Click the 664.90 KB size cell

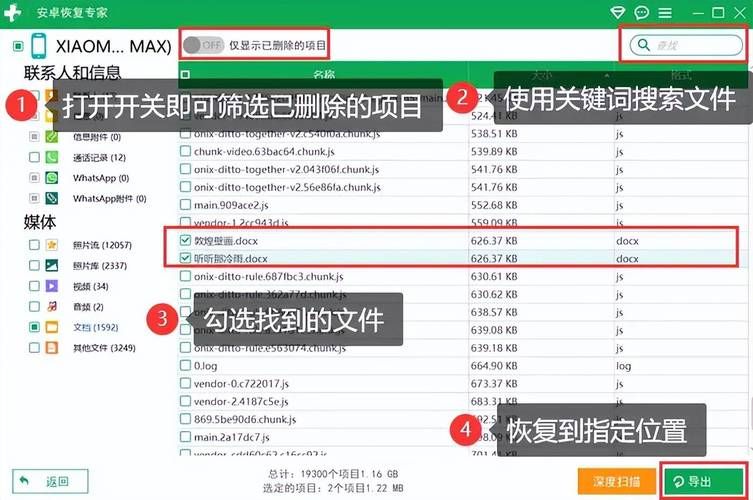pos(494,366)
